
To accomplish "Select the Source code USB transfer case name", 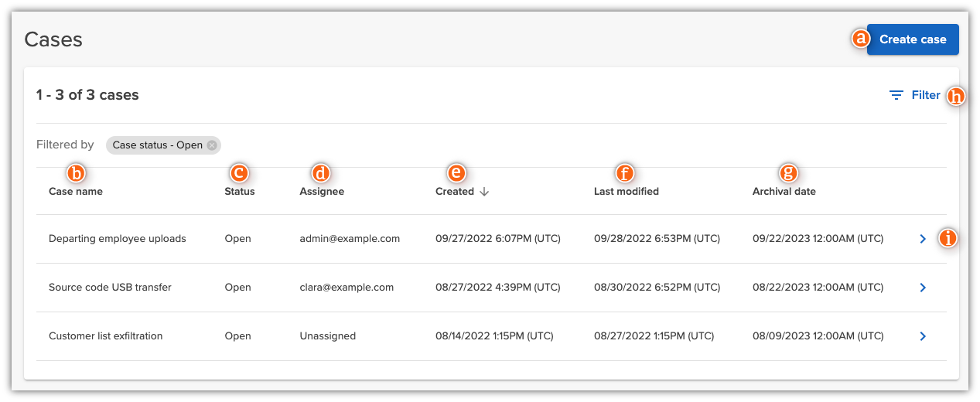I will point(110,288).
